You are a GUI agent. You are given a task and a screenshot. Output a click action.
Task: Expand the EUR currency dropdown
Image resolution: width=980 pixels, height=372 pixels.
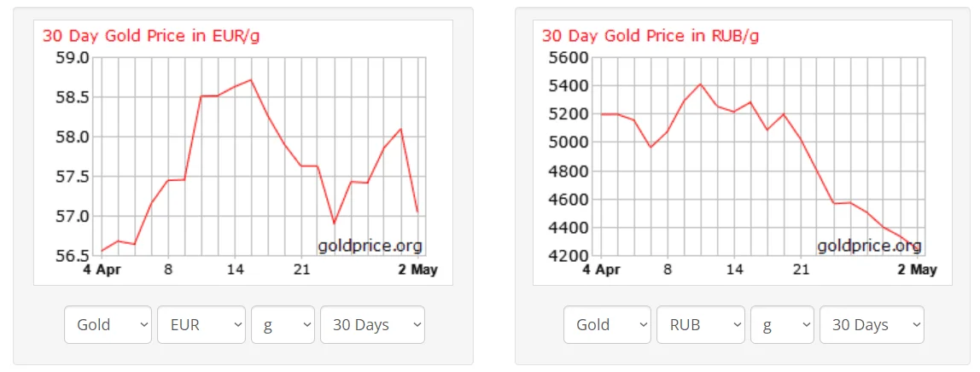click(x=201, y=324)
